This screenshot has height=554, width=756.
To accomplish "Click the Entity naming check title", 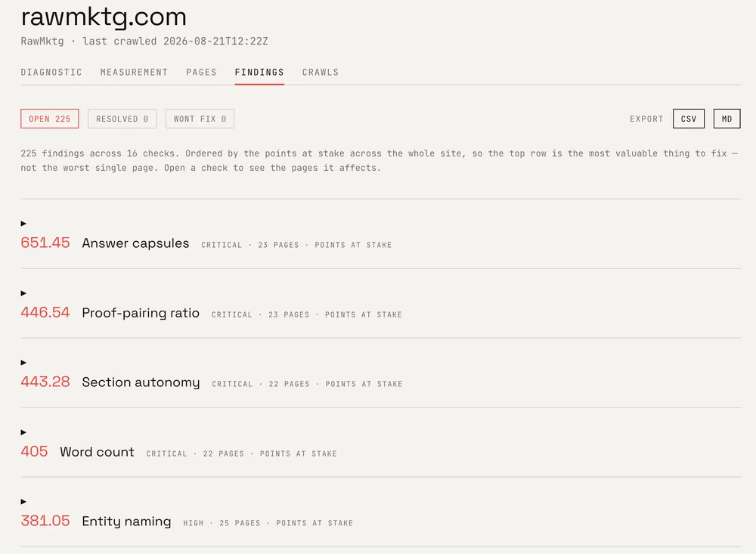I will click(x=126, y=522).
